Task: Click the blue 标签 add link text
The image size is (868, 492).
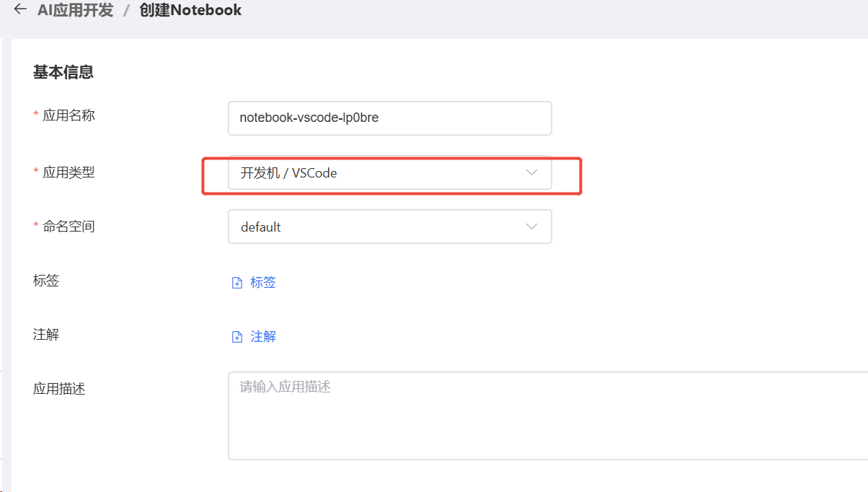Action: coord(263,283)
